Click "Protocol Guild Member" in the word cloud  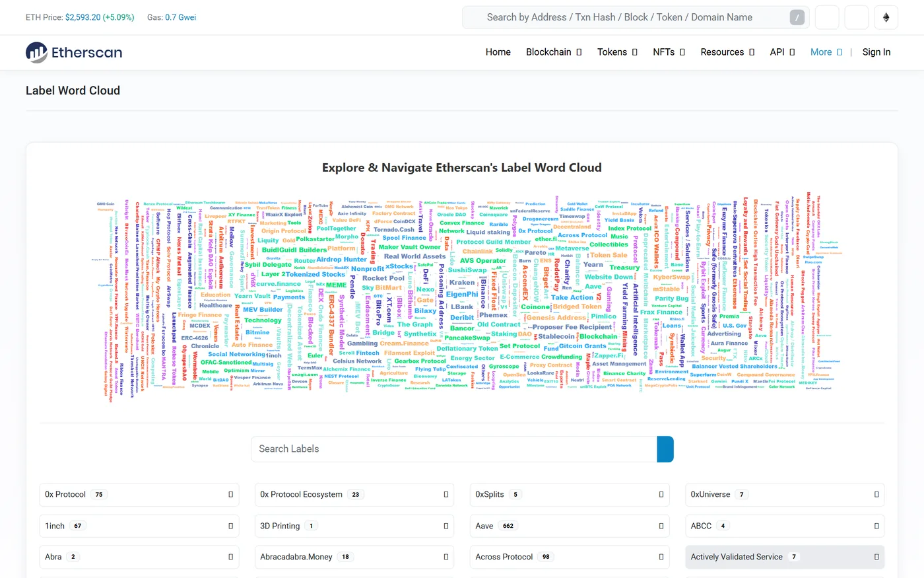494,242
